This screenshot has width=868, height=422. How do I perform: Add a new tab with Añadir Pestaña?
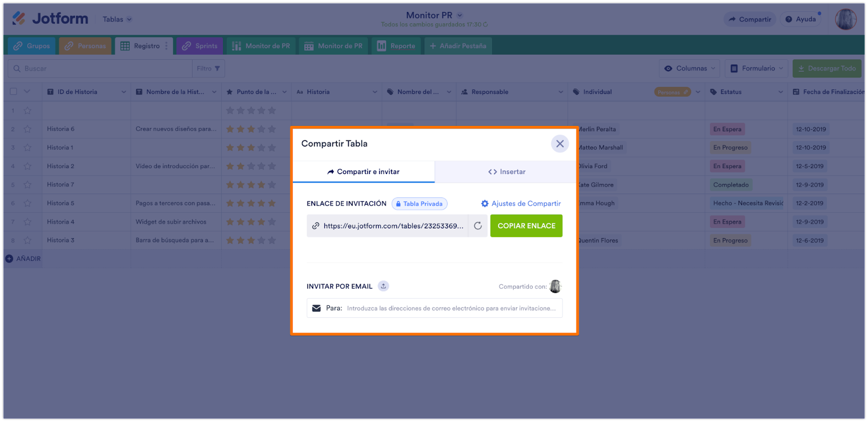(458, 46)
